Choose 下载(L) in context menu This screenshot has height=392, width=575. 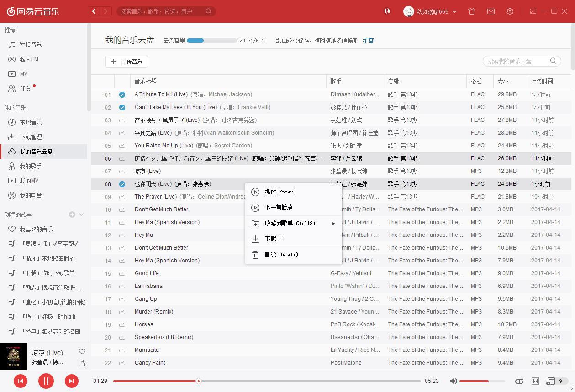[294, 239]
